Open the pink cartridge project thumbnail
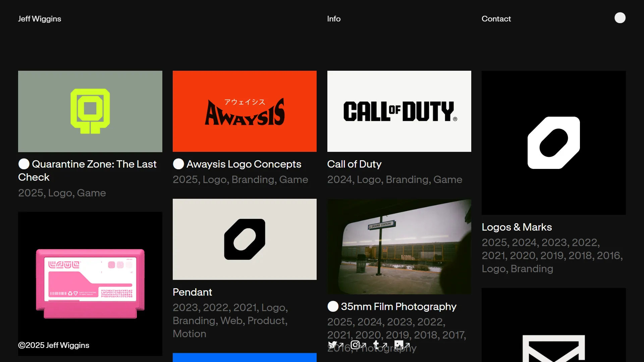The width and height of the screenshot is (644, 362). [90, 283]
